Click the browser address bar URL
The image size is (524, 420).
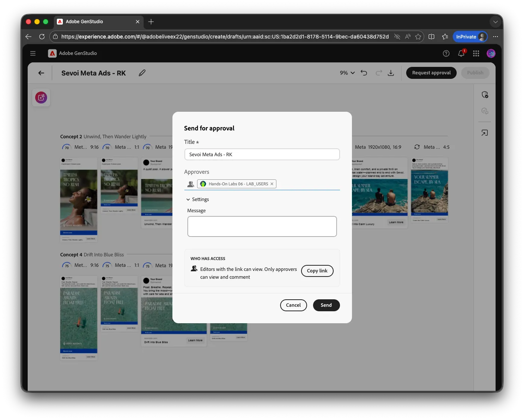[x=225, y=37]
